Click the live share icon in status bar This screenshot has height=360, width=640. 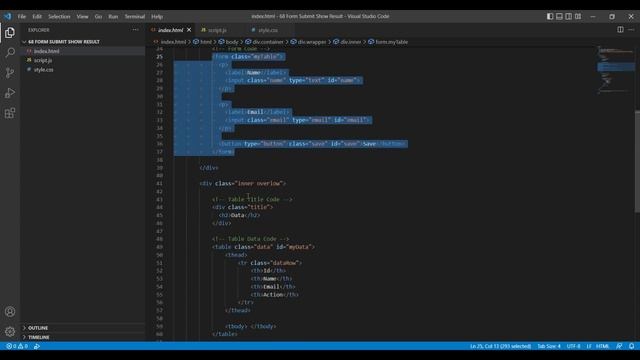pyautogui.click(x=37, y=346)
